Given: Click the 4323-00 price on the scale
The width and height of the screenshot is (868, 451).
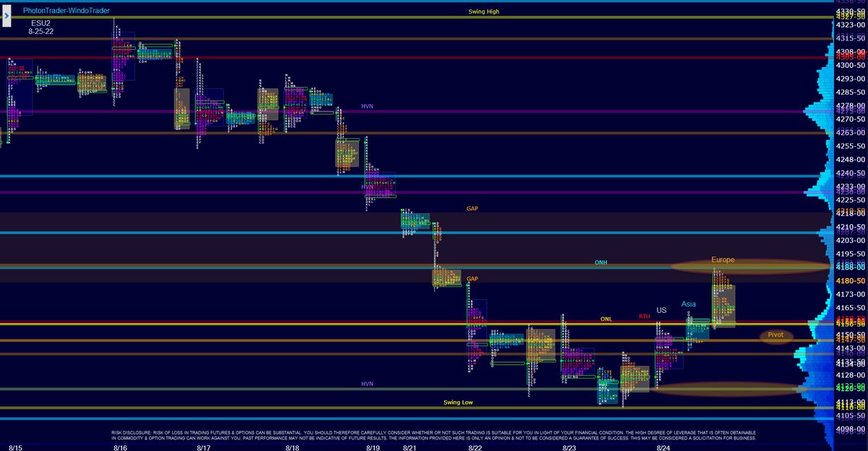Looking at the screenshot, I should click(x=851, y=24).
